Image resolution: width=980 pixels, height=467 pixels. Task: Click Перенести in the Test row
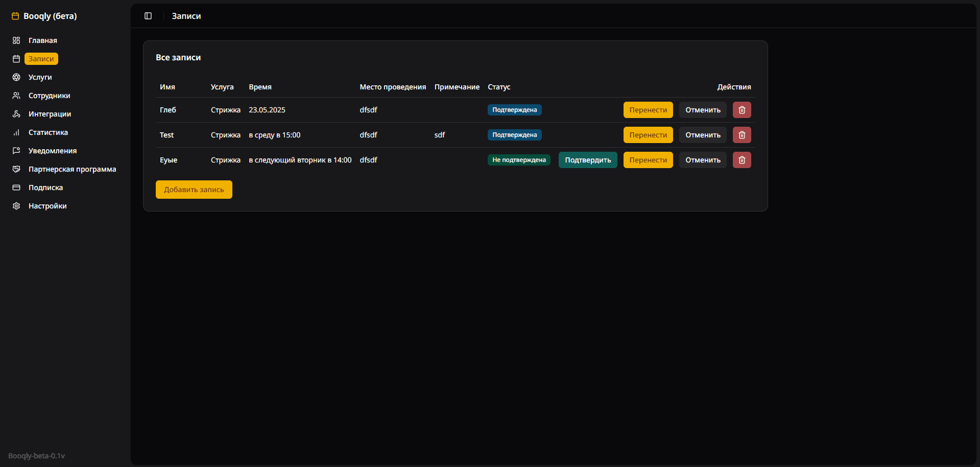pos(648,135)
